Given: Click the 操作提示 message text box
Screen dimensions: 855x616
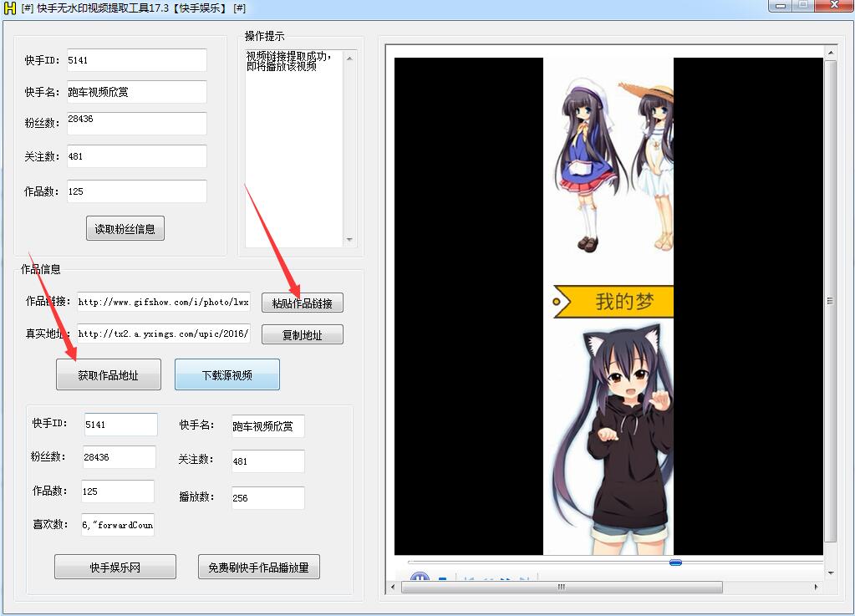Looking at the screenshot, I should [294, 148].
